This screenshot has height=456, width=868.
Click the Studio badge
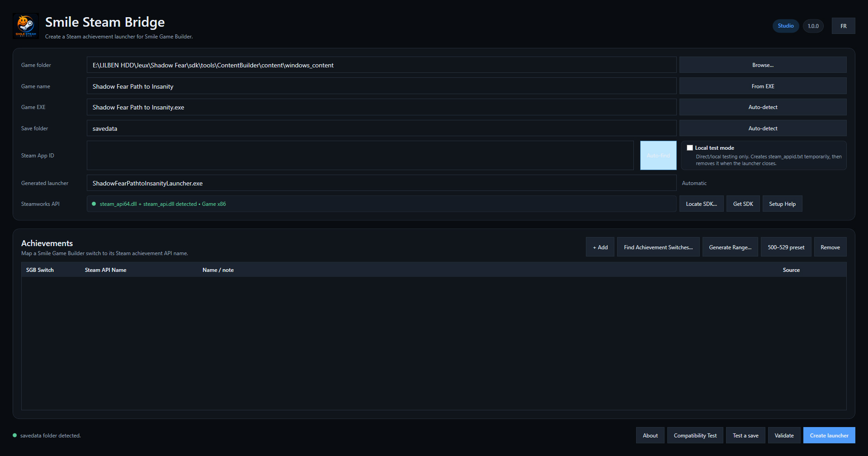786,26
